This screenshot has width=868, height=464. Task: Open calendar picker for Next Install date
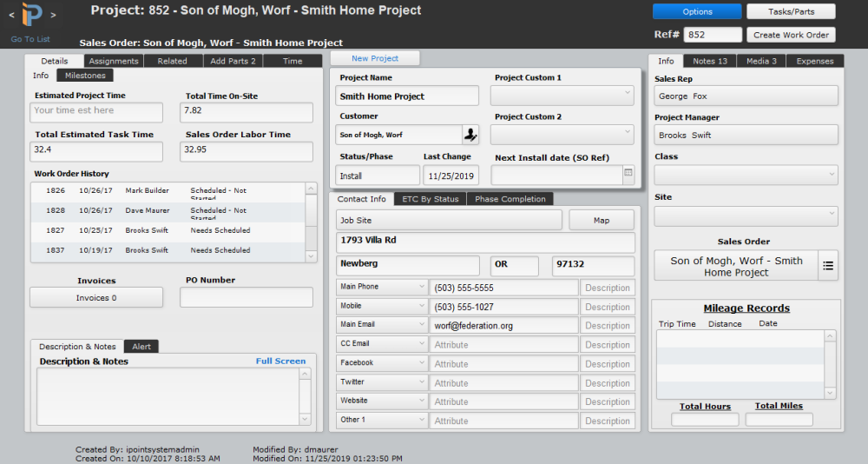[628, 173]
